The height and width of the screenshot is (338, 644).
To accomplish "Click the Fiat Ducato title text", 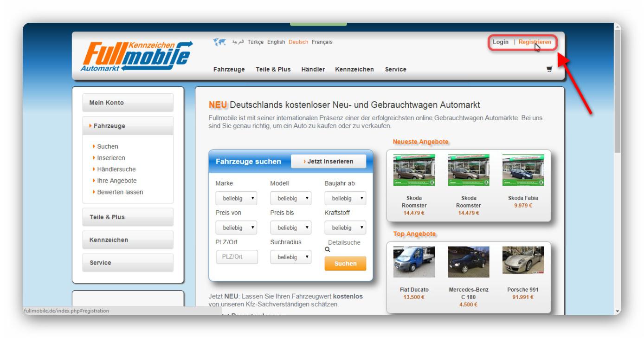I will coord(414,290).
